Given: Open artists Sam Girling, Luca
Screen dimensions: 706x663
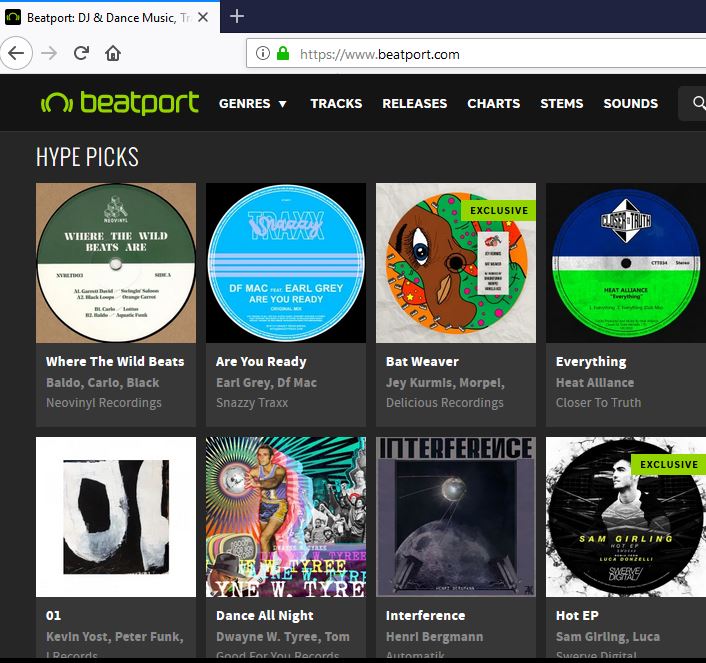Looking at the screenshot, I should coord(608,637).
